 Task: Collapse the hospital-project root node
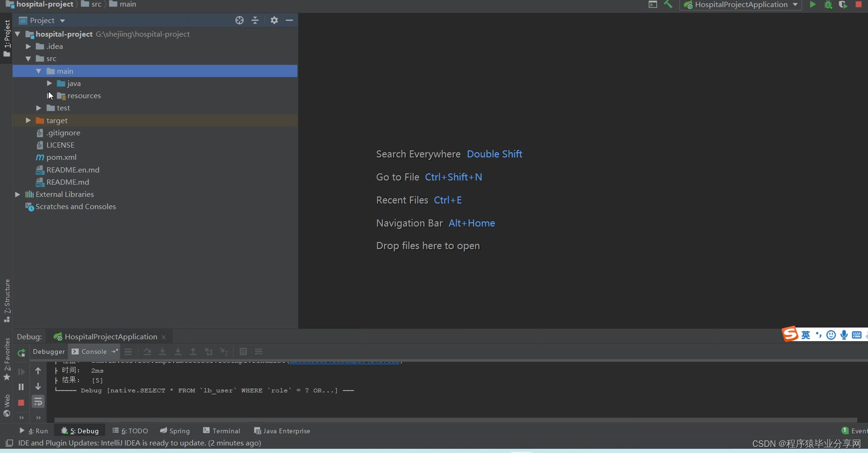point(17,34)
